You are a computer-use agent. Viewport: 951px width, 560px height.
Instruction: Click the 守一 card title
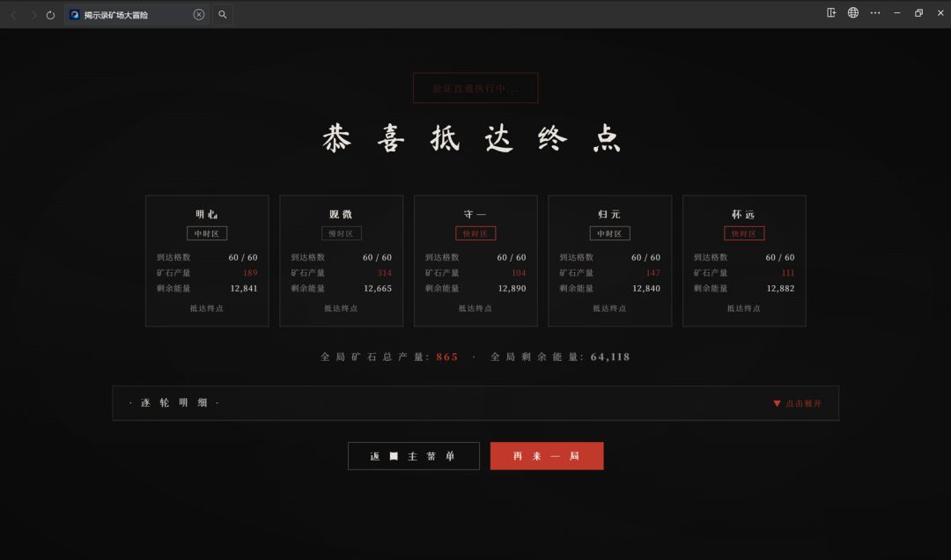tap(475, 214)
